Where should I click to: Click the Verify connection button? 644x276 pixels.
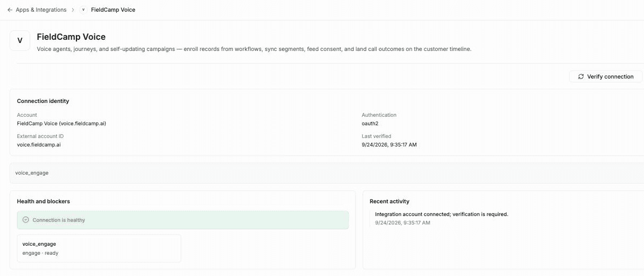(x=606, y=76)
